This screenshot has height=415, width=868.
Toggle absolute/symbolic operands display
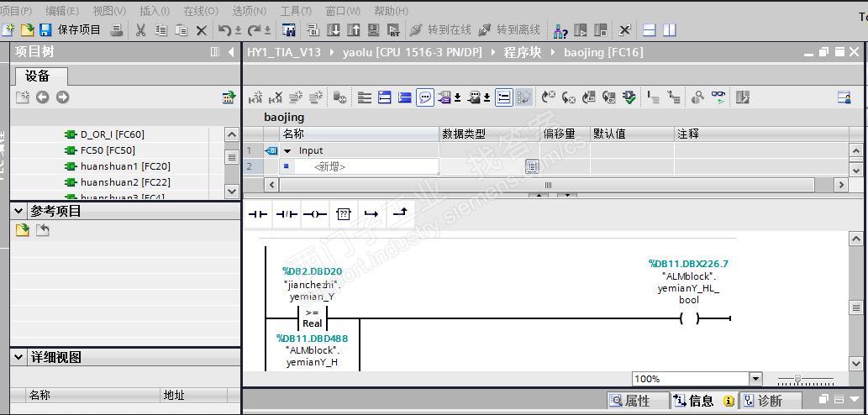pos(444,98)
